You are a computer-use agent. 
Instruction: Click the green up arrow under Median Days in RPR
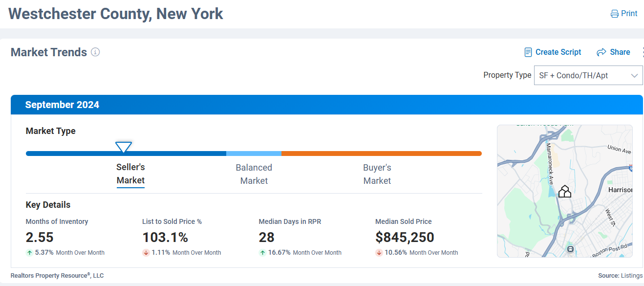click(x=263, y=253)
